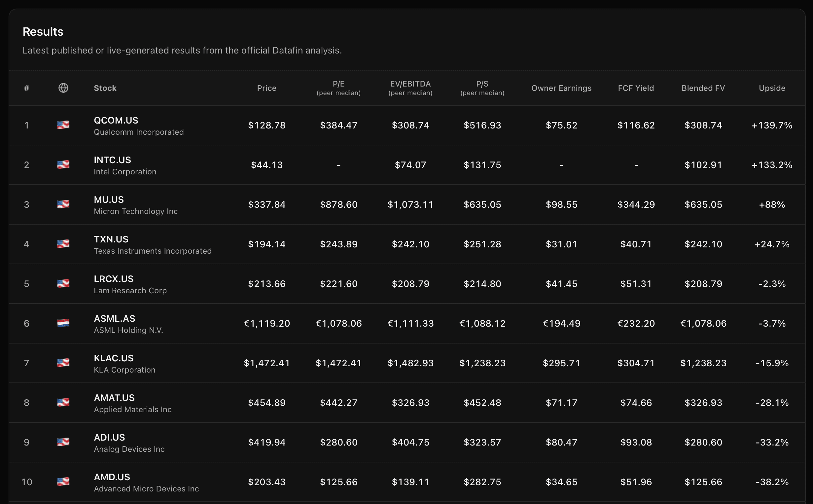Click Qualcomm's $128.78 price

[266, 125]
